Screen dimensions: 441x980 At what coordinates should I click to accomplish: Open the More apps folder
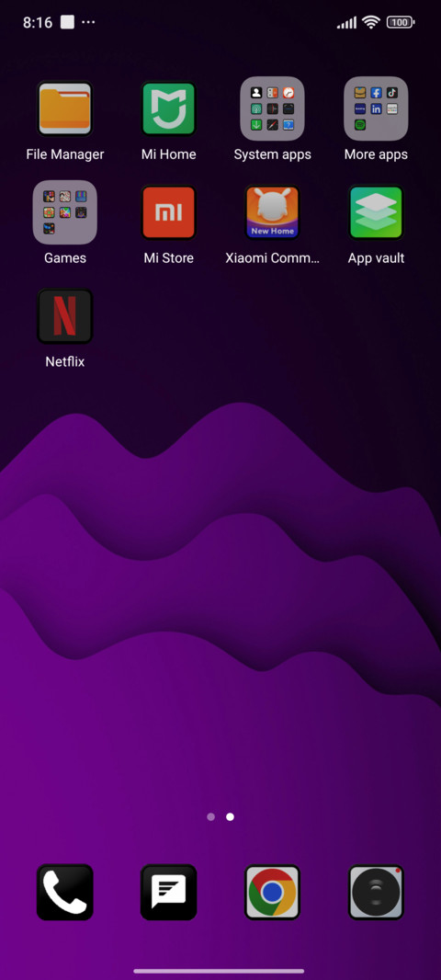(376, 108)
